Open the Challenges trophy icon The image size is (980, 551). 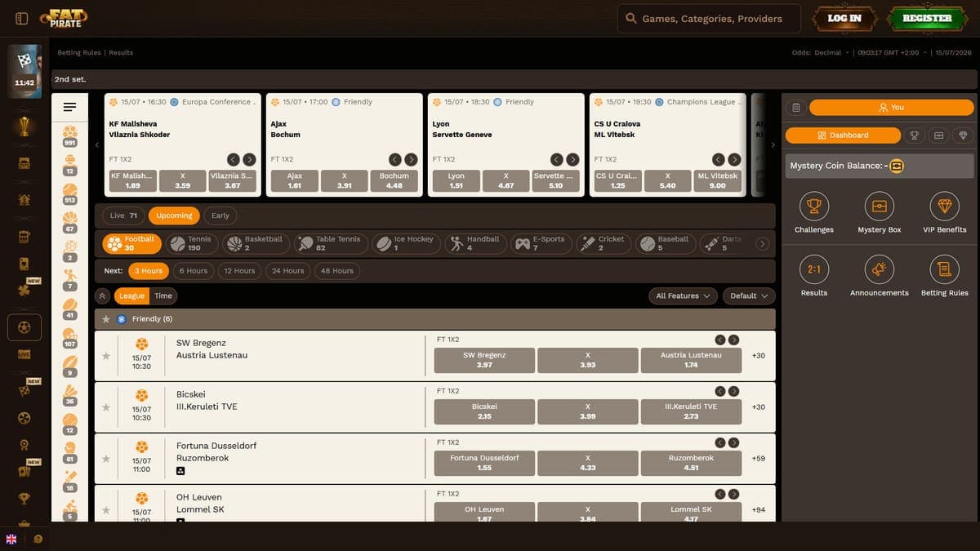tap(814, 207)
